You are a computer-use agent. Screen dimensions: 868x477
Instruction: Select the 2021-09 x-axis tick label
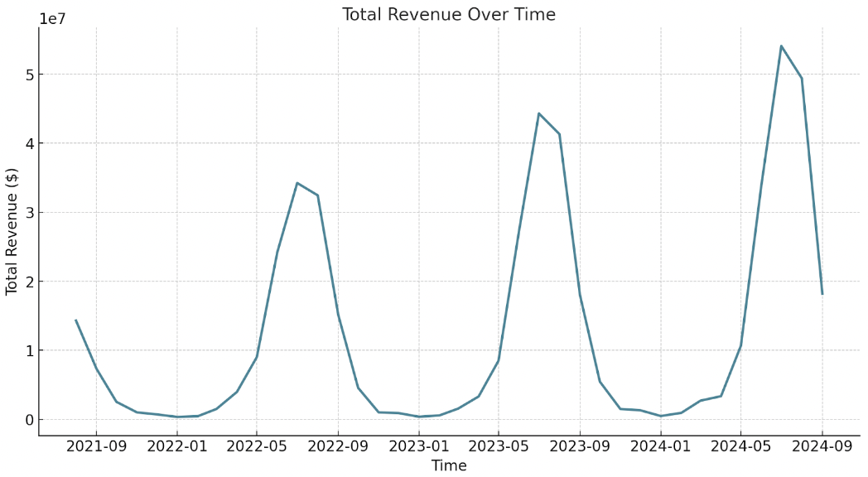point(96,447)
